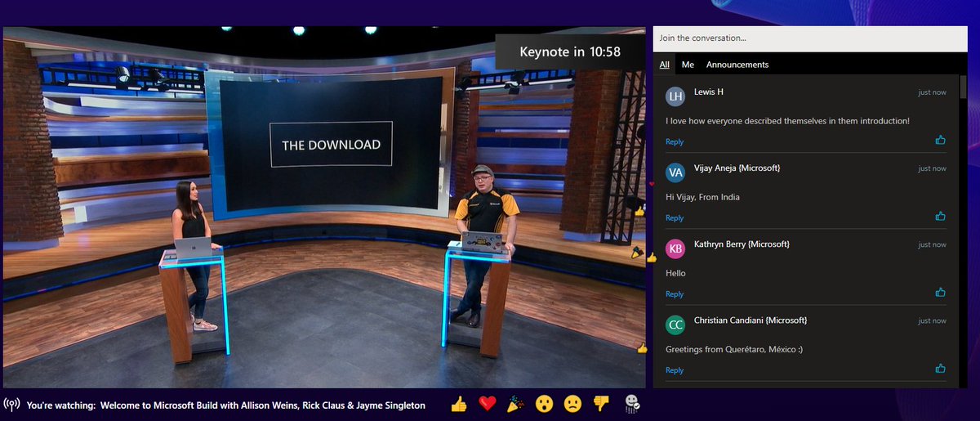The width and height of the screenshot is (980, 421).
Task: Open the reaction settings emoji icon
Action: (632, 403)
